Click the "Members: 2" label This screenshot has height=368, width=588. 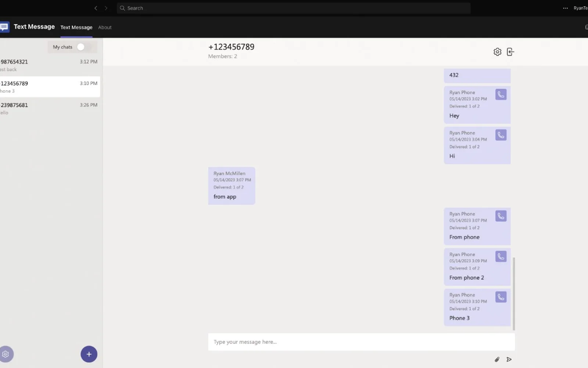click(223, 56)
